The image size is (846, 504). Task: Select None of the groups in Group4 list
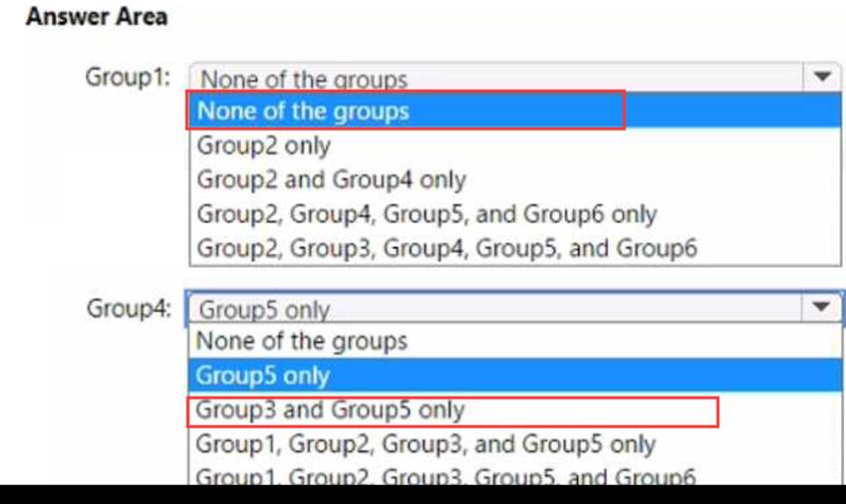(302, 341)
